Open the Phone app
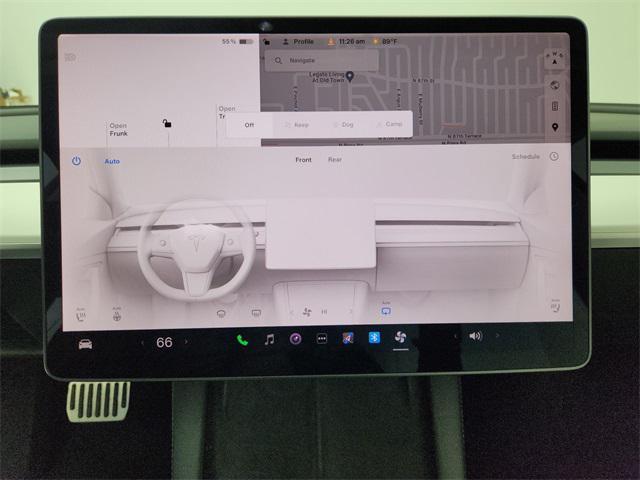 [242, 340]
